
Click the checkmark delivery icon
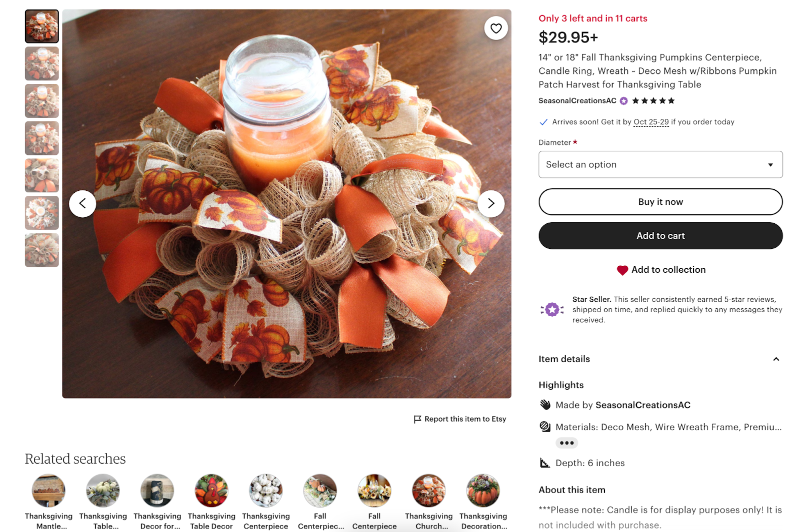click(x=543, y=122)
